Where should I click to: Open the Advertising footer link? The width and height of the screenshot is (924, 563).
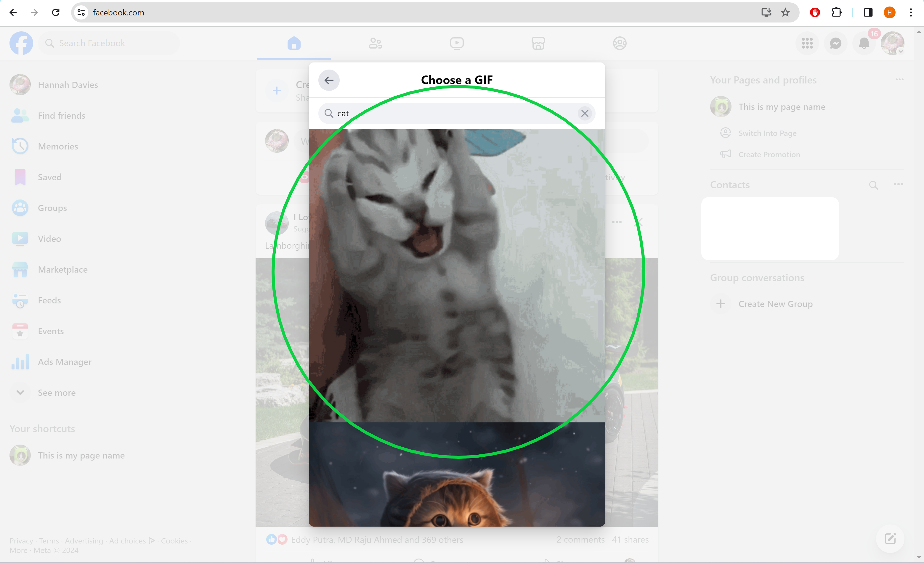pyautogui.click(x=84, y=541)
